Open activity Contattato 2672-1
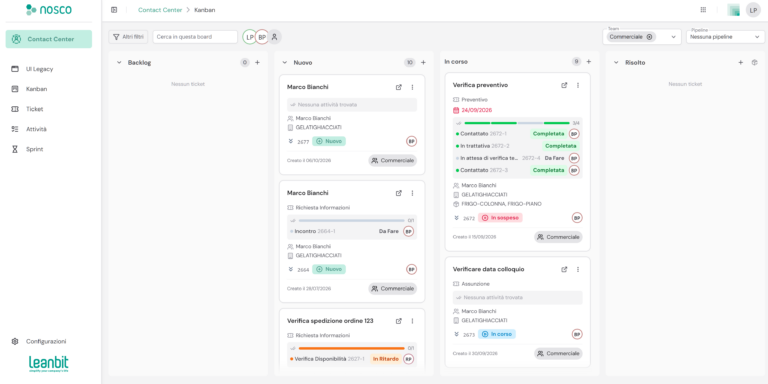 pyautogui.click(x=517, y=134)
